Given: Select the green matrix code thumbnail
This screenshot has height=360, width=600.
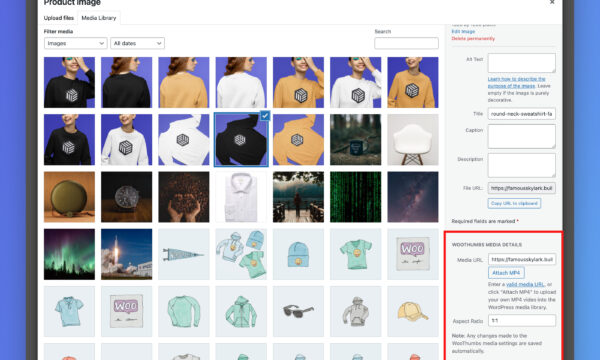Looking at the screenshot, I should pyautogui.click(x=355, y=197).
